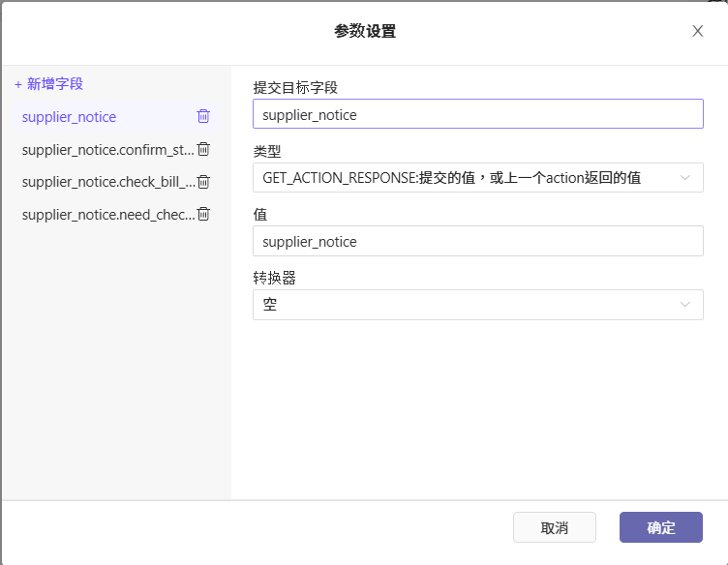
Task: Click the 类型 label text
Action: tap(267, 151)
